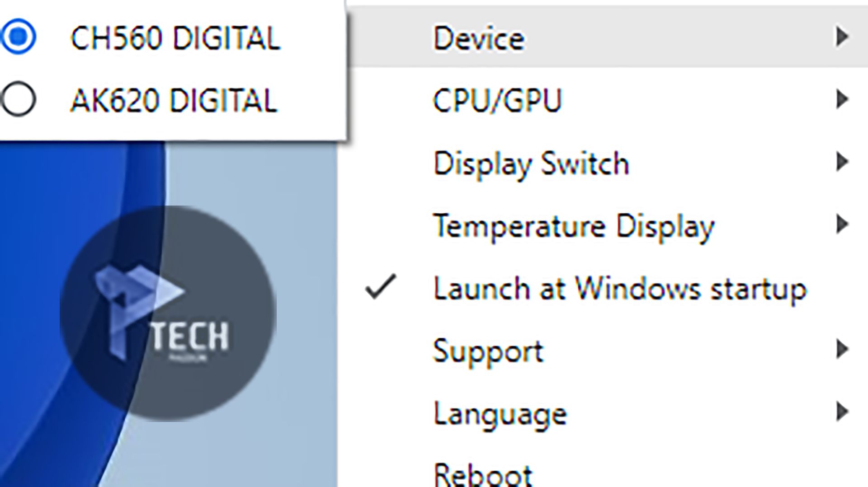Click the Device menu label
The height and width of the screenshot is (487, 868).
(479, 38)
